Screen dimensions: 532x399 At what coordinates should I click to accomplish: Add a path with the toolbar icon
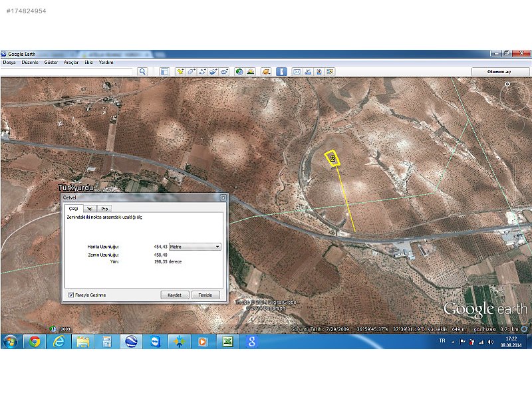tap(202, 72)
